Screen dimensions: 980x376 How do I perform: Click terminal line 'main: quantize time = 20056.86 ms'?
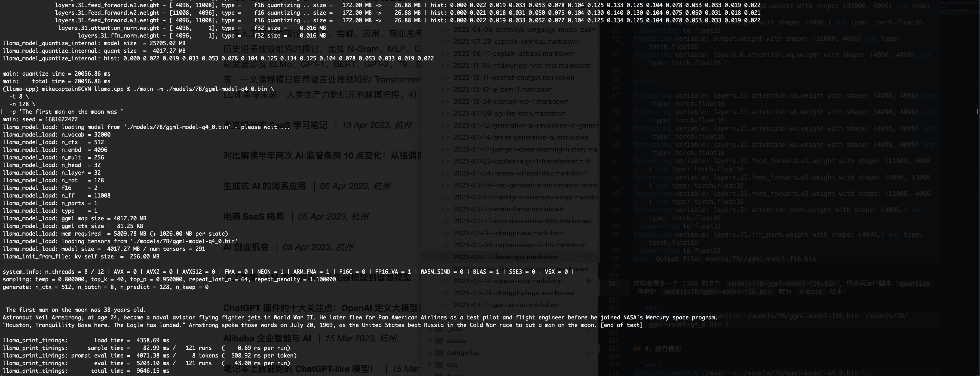[56, 74]
